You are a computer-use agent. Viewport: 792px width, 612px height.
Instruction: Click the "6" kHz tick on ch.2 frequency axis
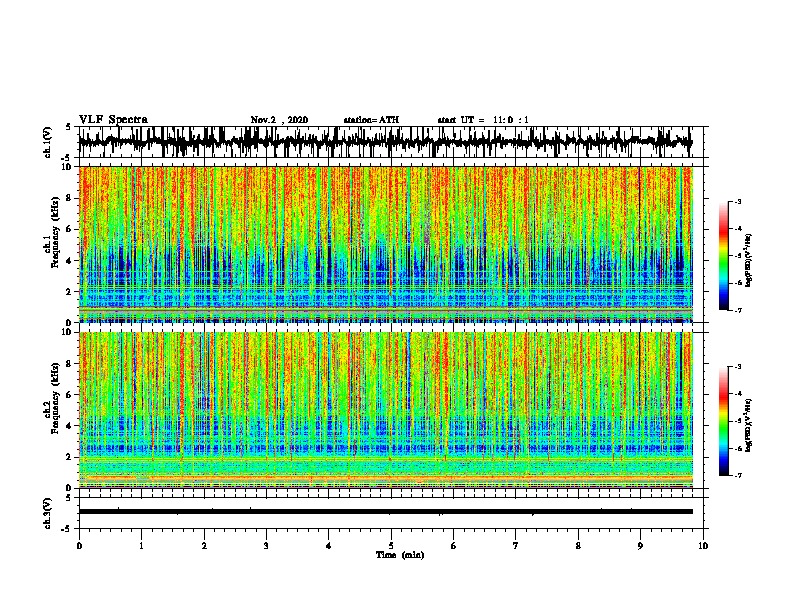point(70,395)
